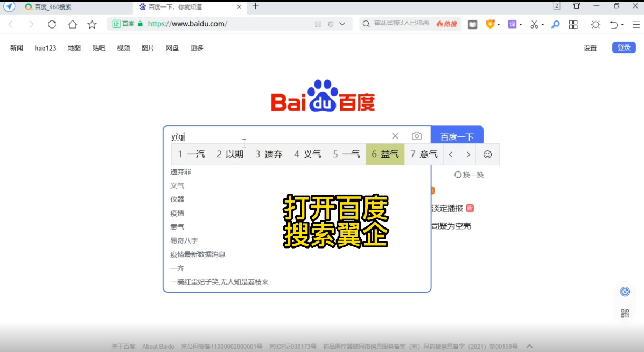Open the dropdown arrow beside the scissors icon
Viewport: 644px width, 352px height.
543,25
